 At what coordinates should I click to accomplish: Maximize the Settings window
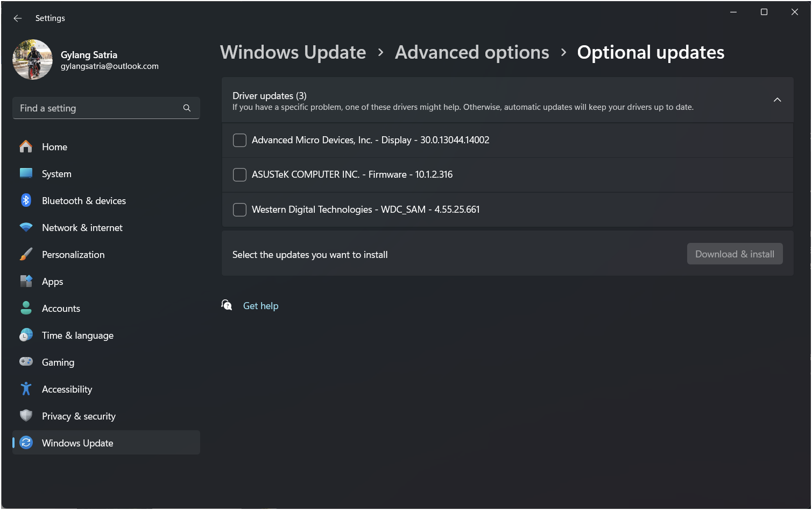pos(764,12)
